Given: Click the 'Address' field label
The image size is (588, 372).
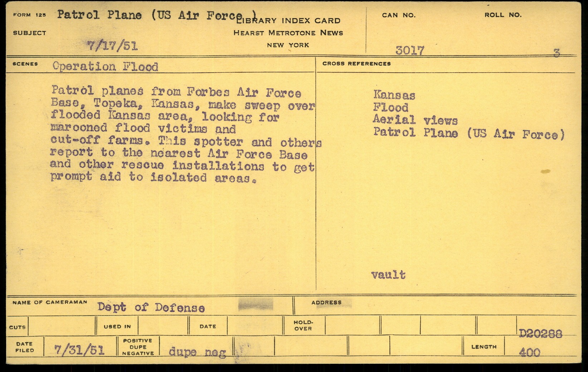Looking at the screenshot, I should [x=326, y=303].
